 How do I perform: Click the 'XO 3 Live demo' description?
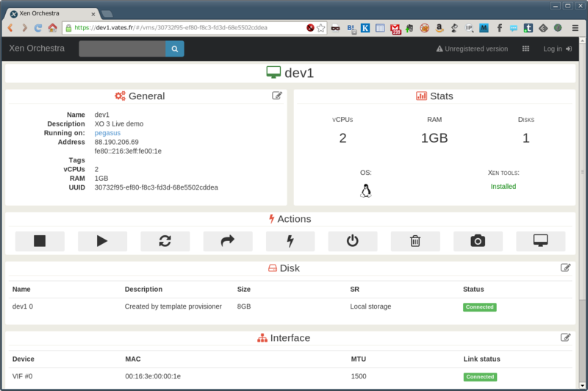pos(119,123)
